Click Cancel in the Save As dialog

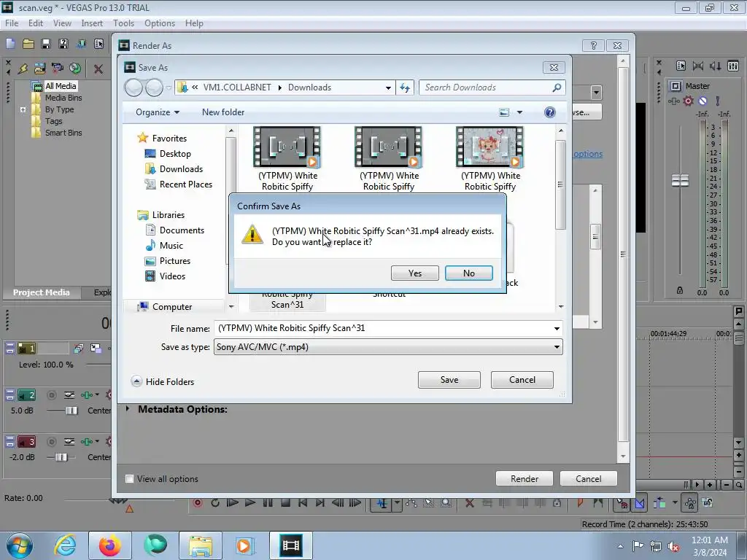pyautogui.click(x=522, y=379)
